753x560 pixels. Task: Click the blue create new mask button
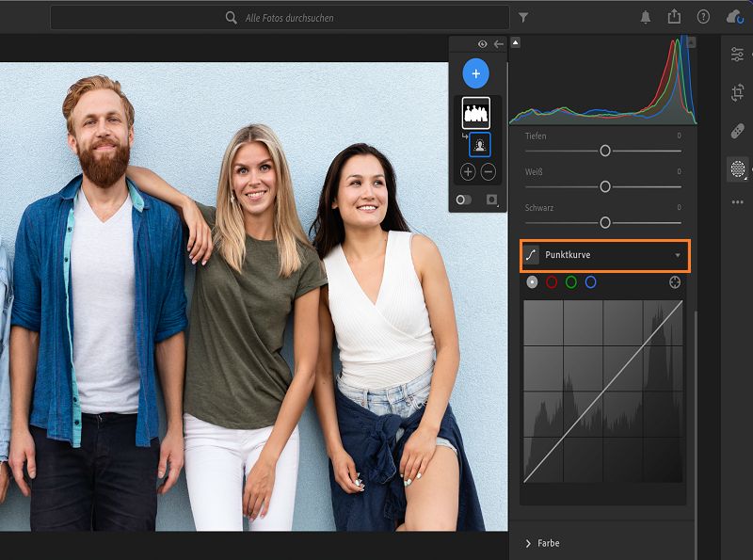pyautogui.click(x=476, y=73)
